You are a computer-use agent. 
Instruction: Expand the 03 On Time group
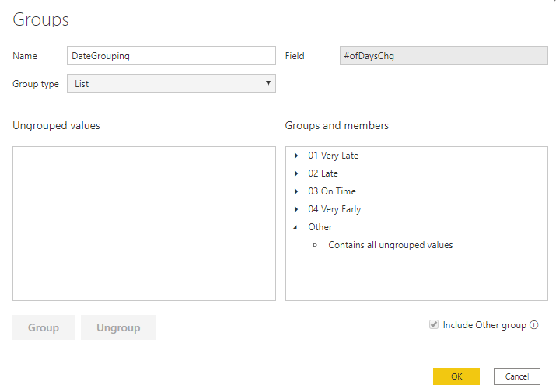(296, 191)
